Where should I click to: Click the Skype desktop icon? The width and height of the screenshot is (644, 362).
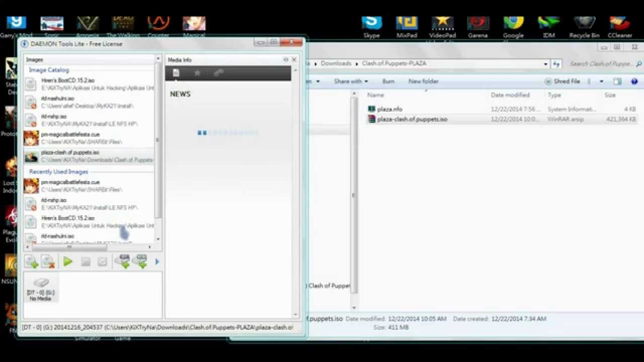coord(372,27)
